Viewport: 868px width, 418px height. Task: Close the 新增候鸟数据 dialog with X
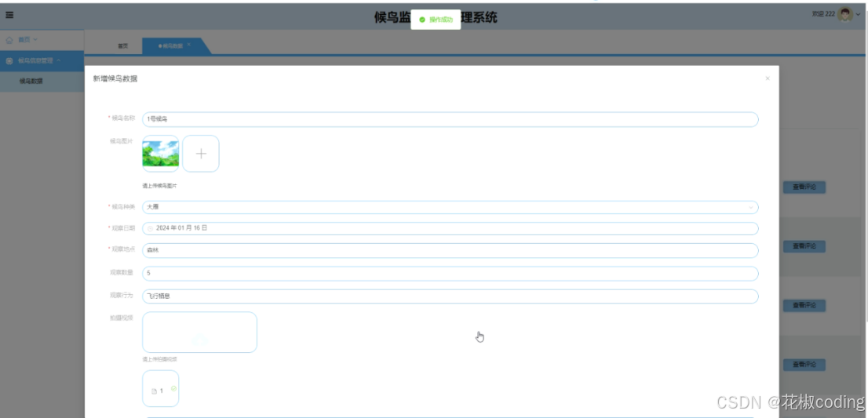pyautogui.click(x=768, y=78)
